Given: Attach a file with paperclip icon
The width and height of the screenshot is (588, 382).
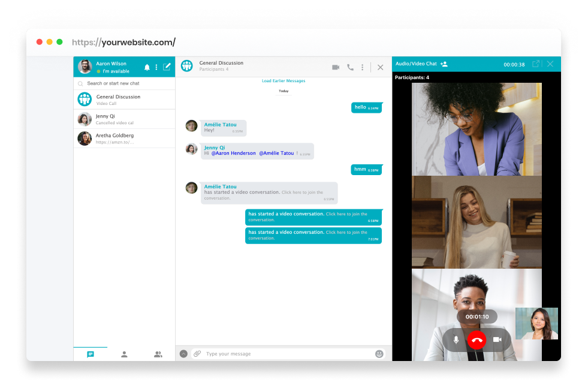Looking at the screenshot, I should tap(197, 353).
